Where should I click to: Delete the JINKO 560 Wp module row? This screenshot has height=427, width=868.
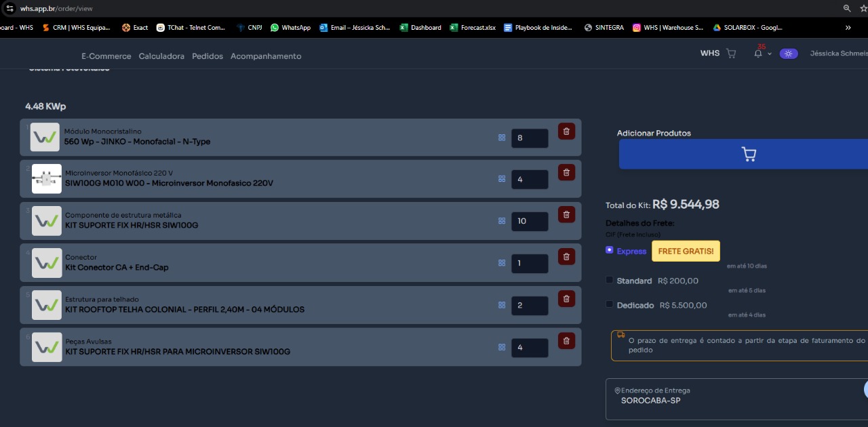[566, 131]
